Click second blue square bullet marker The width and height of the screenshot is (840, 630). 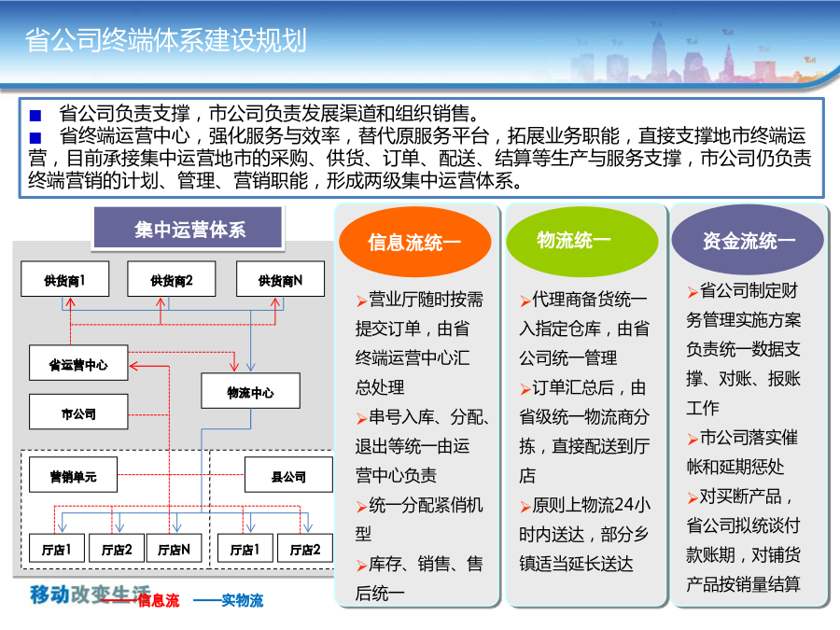coord(35,138)
